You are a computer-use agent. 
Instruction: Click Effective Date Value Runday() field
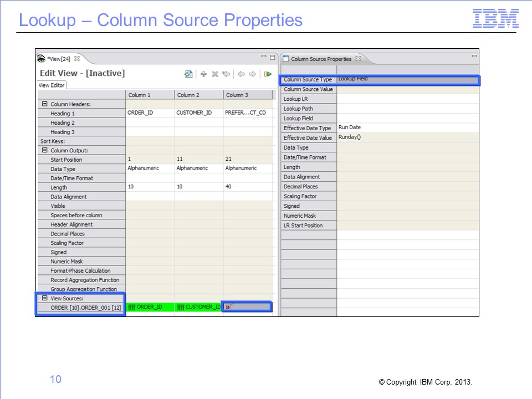(x=407, y=138)
